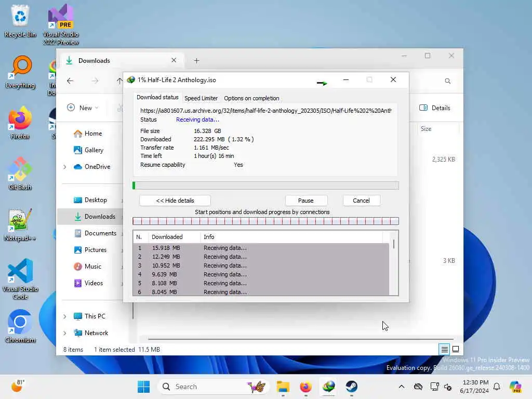Select Home in the Explorer sidebar

pyautogui.click(x=88, y=134)
